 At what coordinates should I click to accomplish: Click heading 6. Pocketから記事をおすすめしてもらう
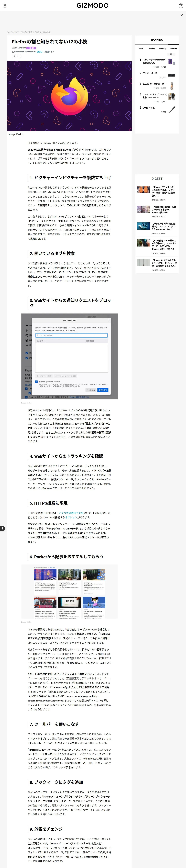pyautogui.click(x=66, y=557)
